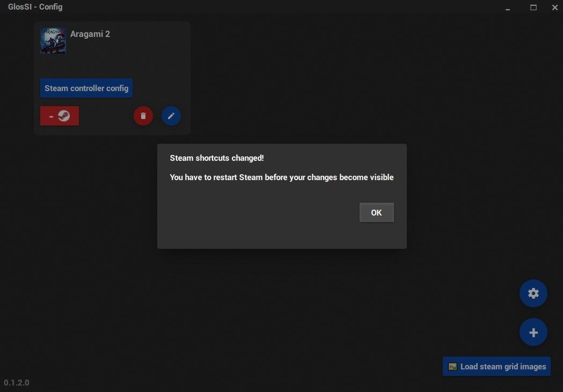This screenshot has width=563, height=392.
Task: Select the restart Steam notice message
Action: pyautogui.click(x=281, y=177)
